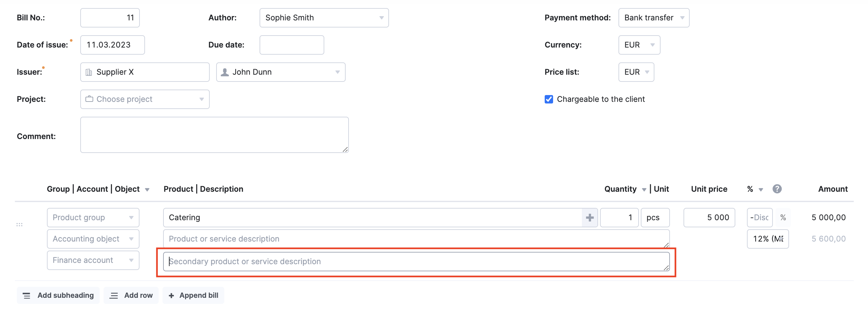
Task: Click the Add subheading lines icon
Action: tap(26, 296)
